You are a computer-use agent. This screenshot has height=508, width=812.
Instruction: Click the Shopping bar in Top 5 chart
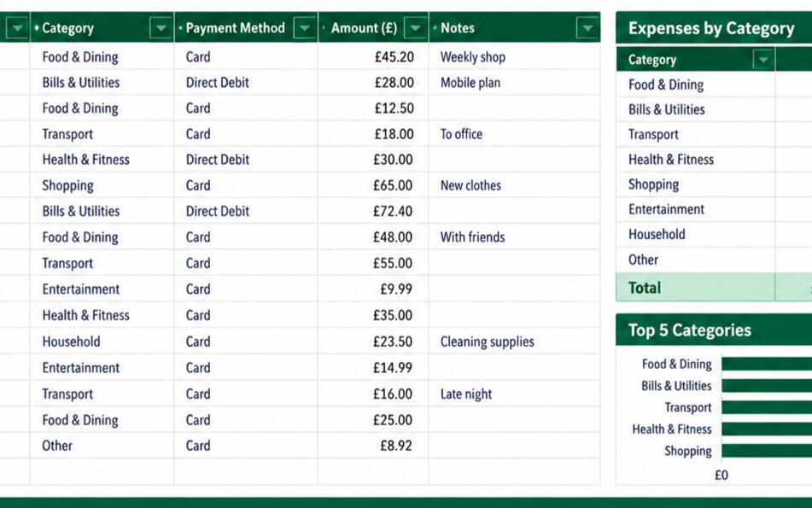767,451
